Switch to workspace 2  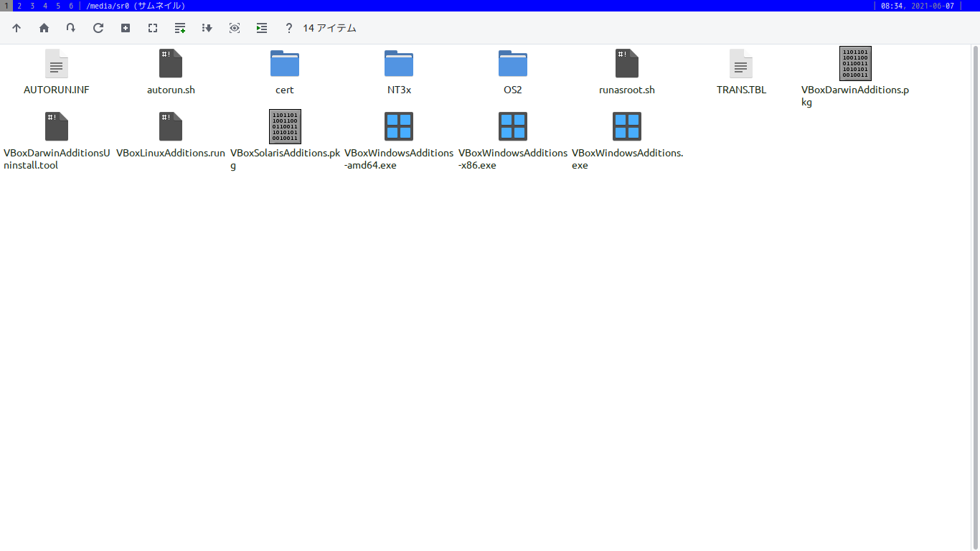[x=19, y=6]
